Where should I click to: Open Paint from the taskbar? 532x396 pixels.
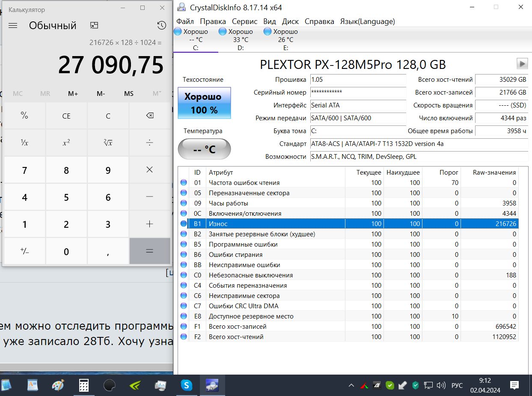[58, 385]
